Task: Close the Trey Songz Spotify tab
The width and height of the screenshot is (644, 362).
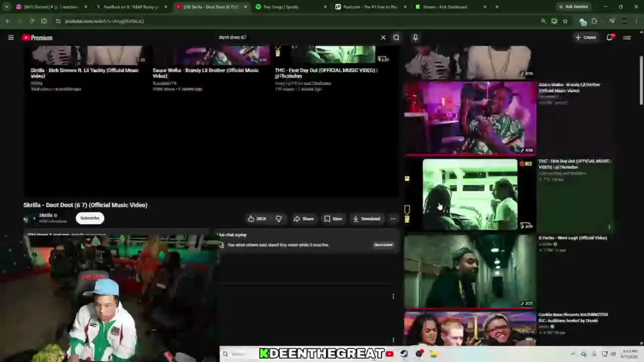Action: [325, 7]
